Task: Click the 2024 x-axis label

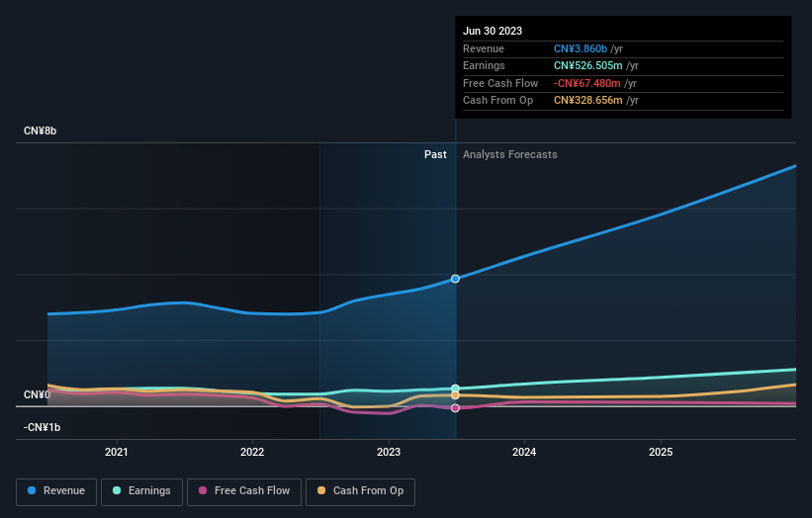Action: point(524,453)
